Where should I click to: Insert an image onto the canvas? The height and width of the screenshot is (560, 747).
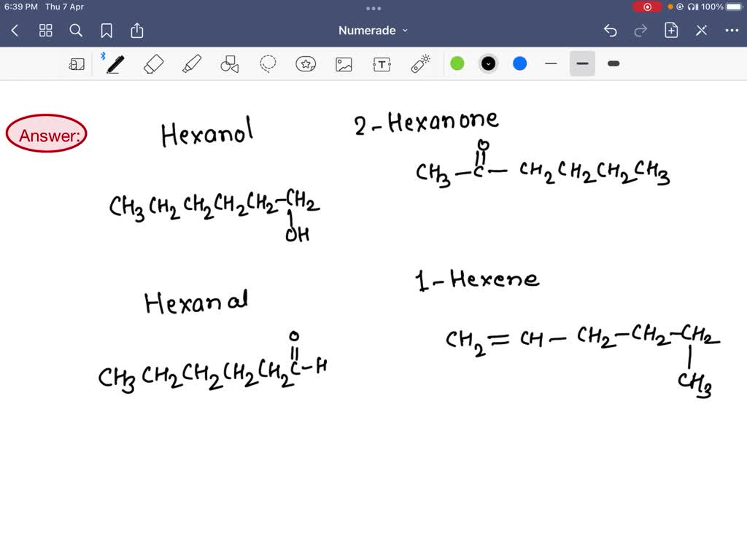[x=344, y=64]
